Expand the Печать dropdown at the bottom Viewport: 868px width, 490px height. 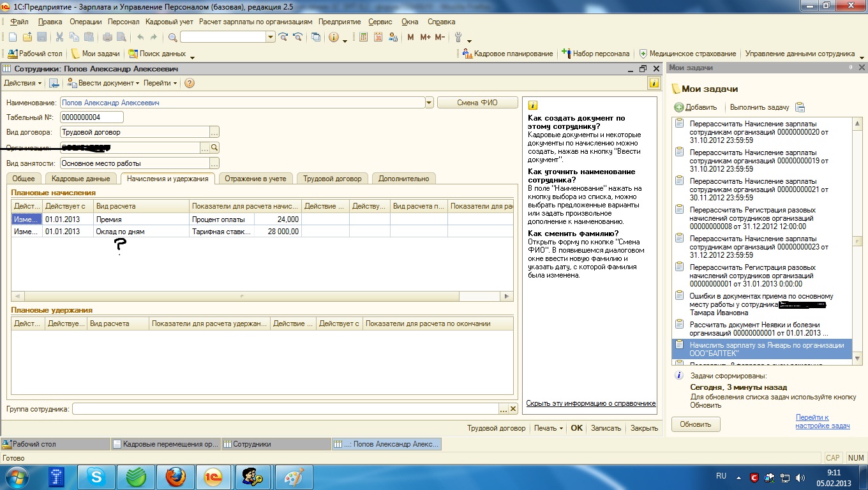point(548,428)
